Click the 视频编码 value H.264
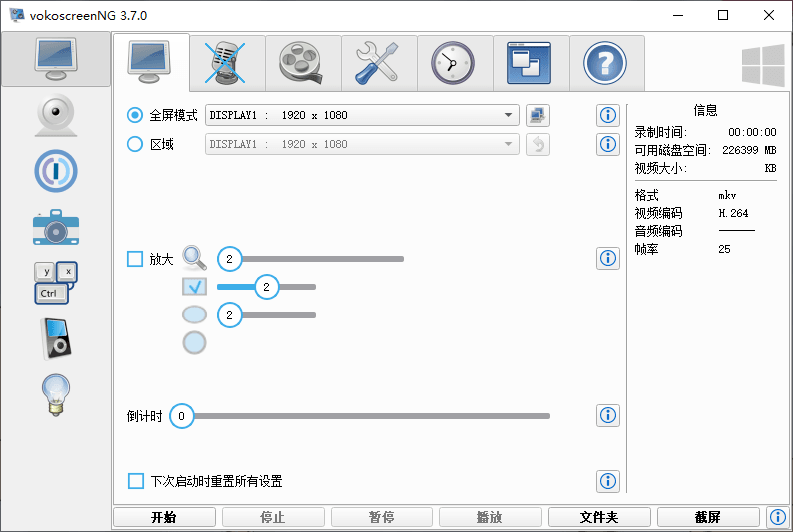This screenshot has height=532, width=793. point(733,213)
